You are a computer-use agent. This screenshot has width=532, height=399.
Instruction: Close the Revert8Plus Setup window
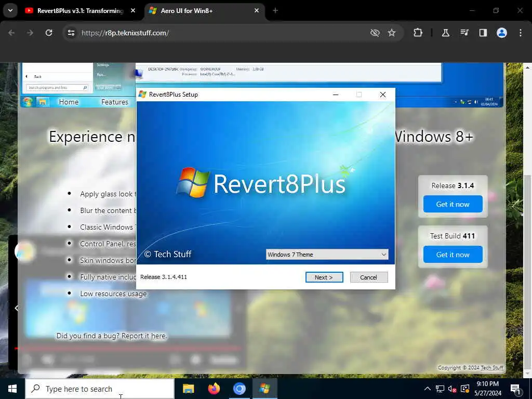pos(383,95)
